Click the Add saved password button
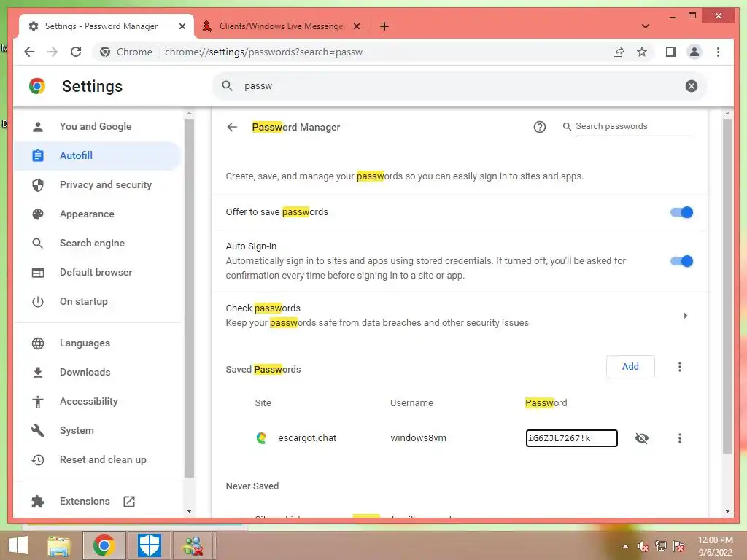The image size is (747, 560). click(630, 367)
